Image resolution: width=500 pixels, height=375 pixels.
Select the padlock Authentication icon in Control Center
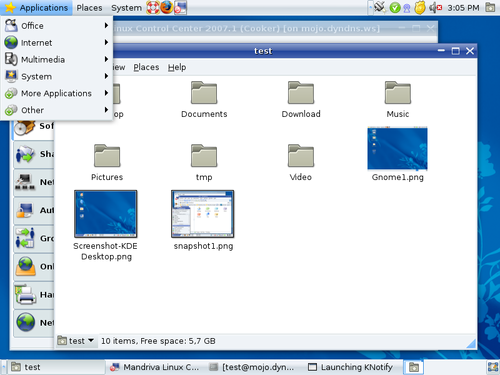(x=25, y=210)
